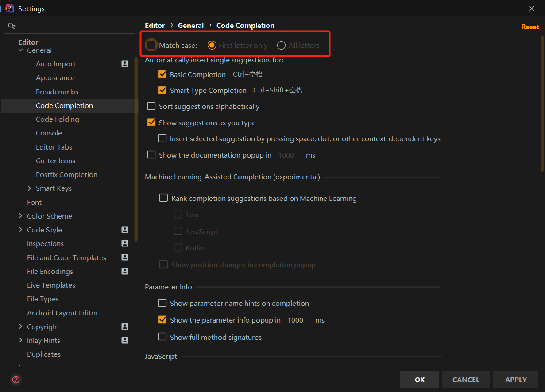Check the Kotlin ranking checkbox
The height and width of the screenshot is (392, 545).
[x=178, y=248]
